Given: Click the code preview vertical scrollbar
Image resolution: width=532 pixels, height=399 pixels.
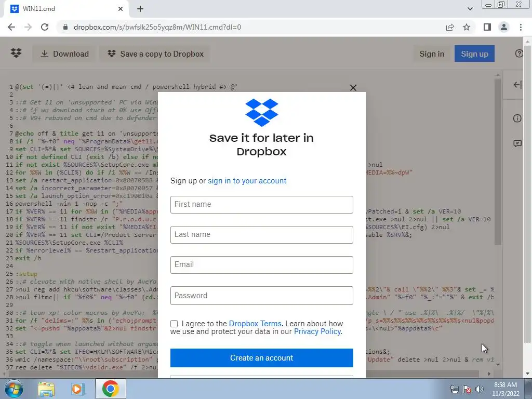Looking at the screenshot, I should click(x=498, y=162).
